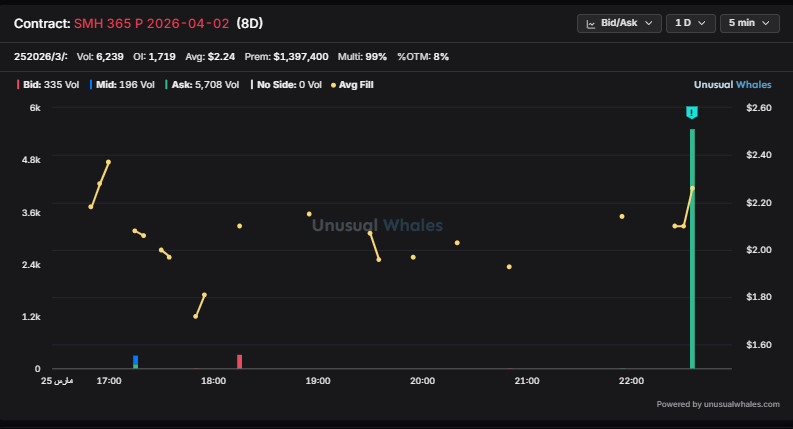Click the 1.2k volume axis label
The image size is (793, 429).
31,317
